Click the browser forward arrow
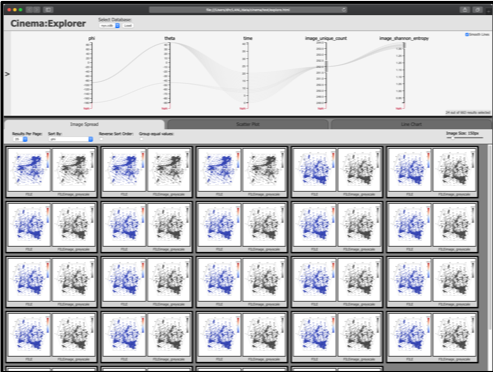Screen dimensions: 493x372 coord(37,10)
